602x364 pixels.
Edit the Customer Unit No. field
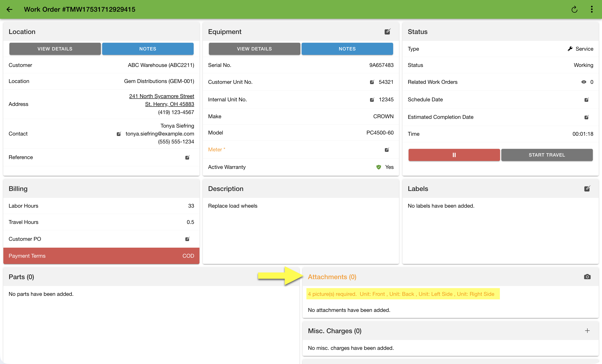coord(372,82)
